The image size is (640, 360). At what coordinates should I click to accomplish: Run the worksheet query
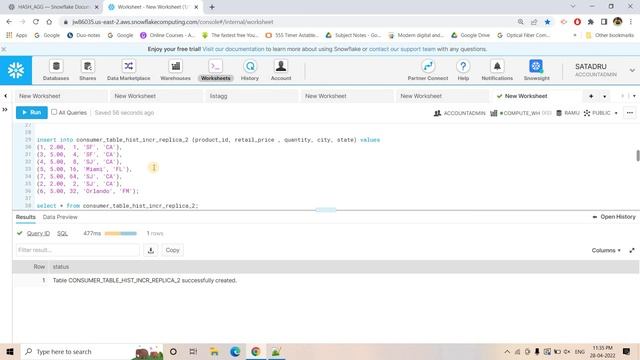click(x=32, y=113)
